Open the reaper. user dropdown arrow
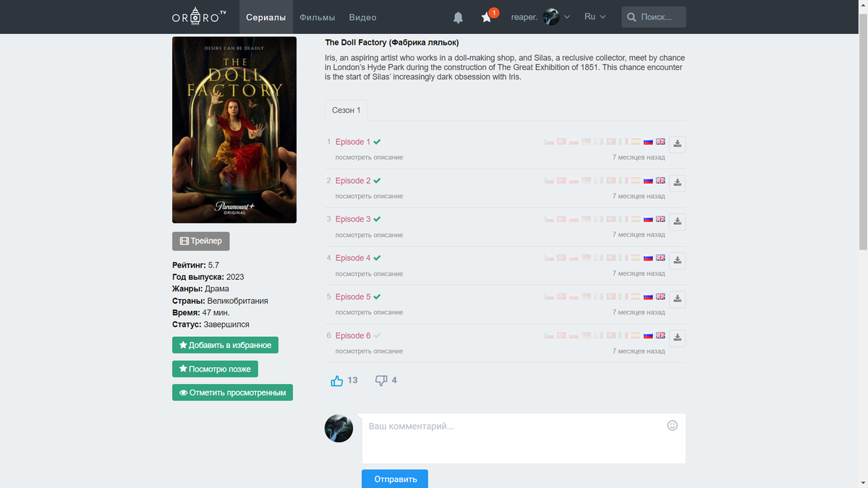 [x=567, y=17]
